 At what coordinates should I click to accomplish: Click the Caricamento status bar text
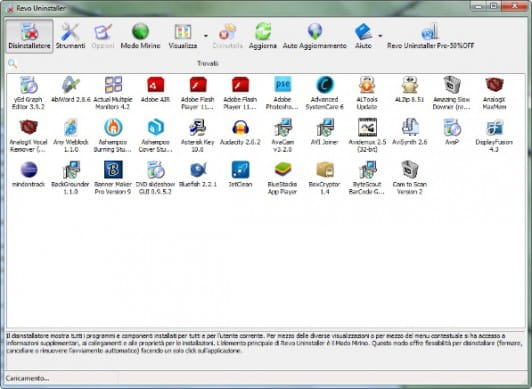(27, 378)
